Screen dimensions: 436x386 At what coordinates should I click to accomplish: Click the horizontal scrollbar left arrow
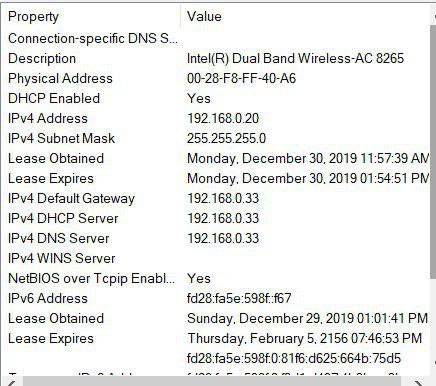point(11,382)
